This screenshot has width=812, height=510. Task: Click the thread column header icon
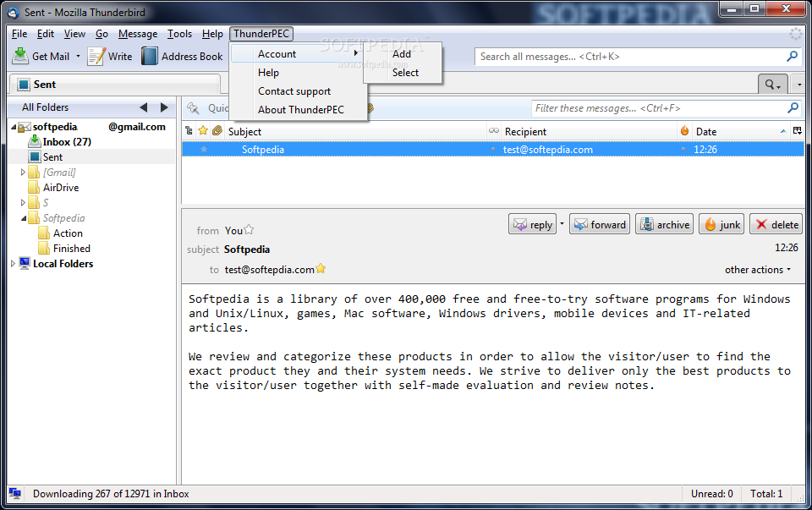[189, 131]
